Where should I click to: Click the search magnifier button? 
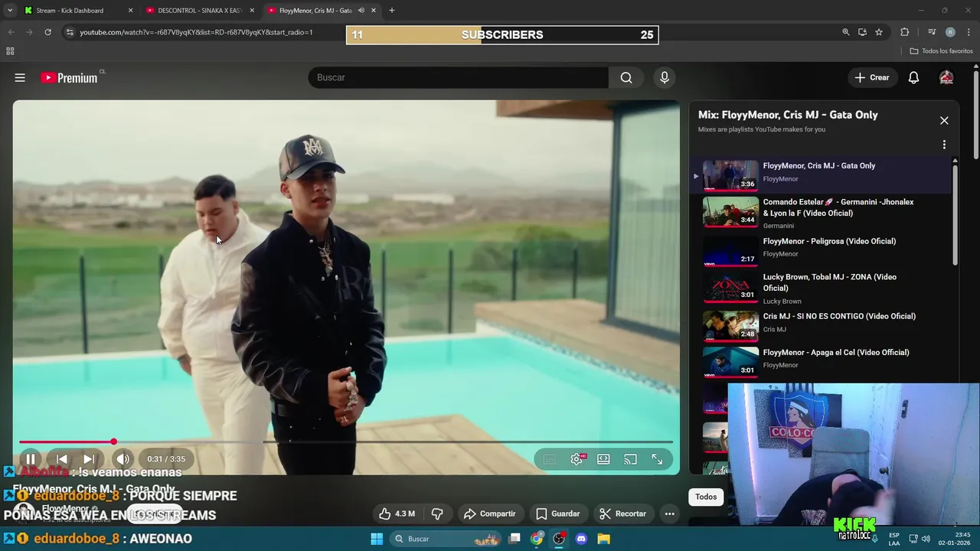click(x=626, y=77)
